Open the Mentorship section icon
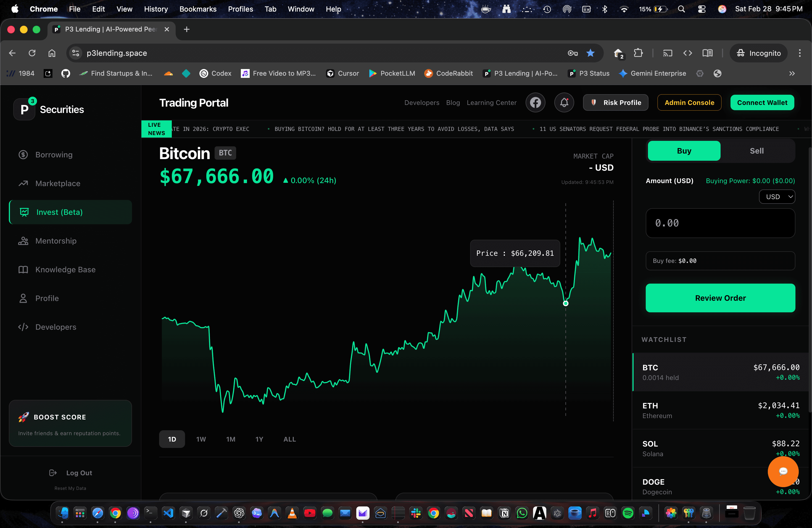This screenshot has width=812, height=528. point(23,241)
